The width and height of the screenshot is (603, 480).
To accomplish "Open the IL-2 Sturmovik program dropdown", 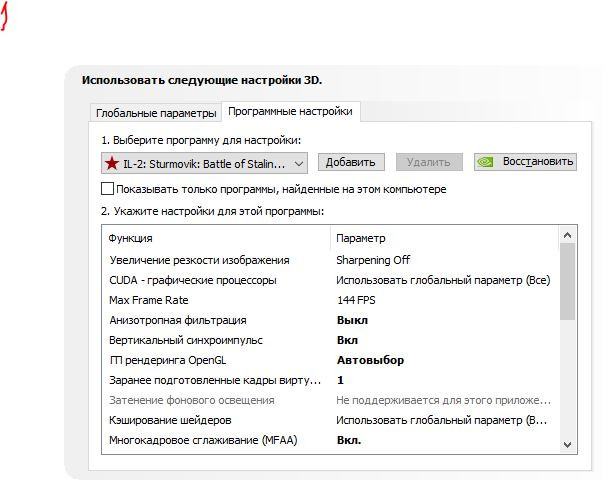I will point(204,163).
